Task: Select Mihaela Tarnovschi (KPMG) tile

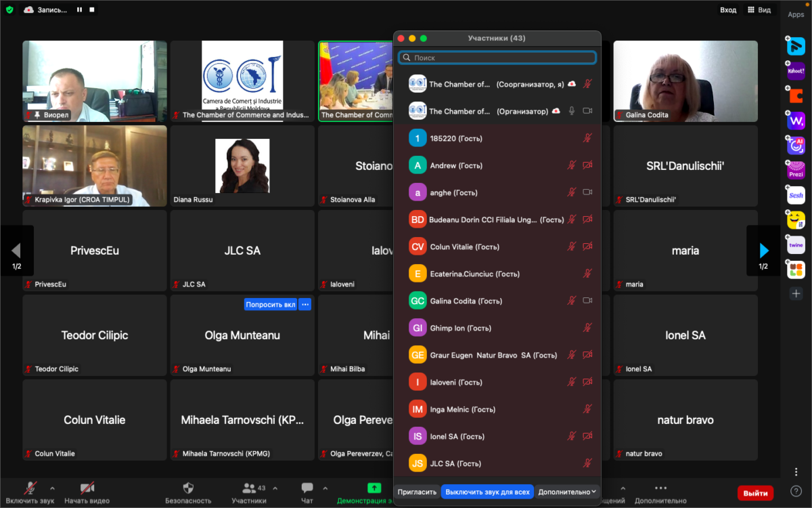Action: coord(242,420)
